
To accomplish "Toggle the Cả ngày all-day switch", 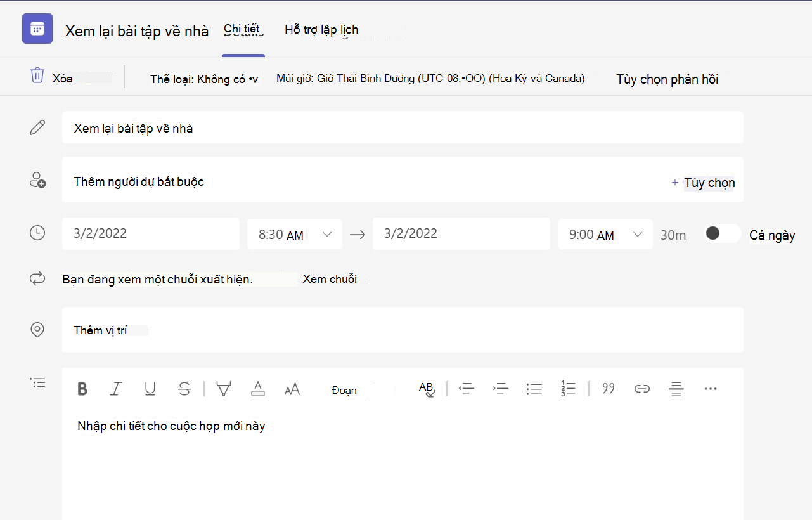I will coord(722,233).
